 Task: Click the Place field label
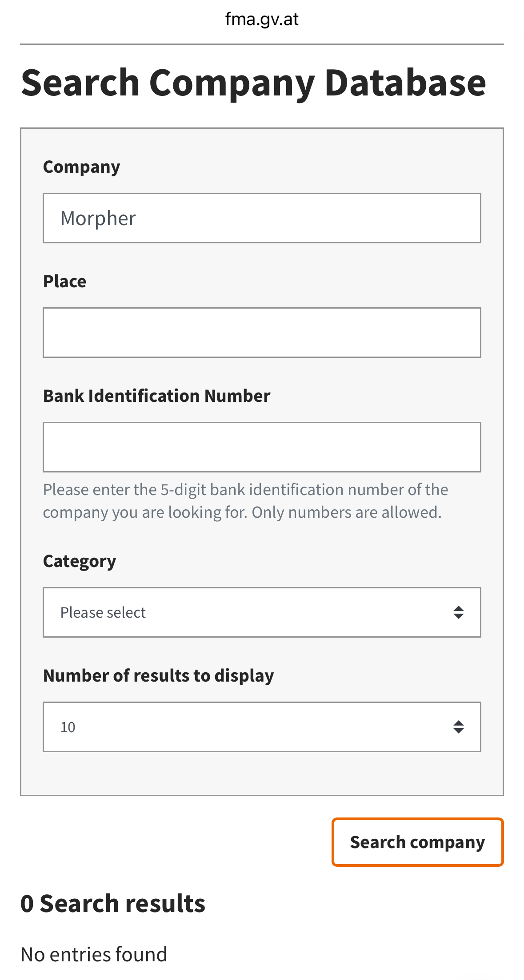(x=64, y=282)
